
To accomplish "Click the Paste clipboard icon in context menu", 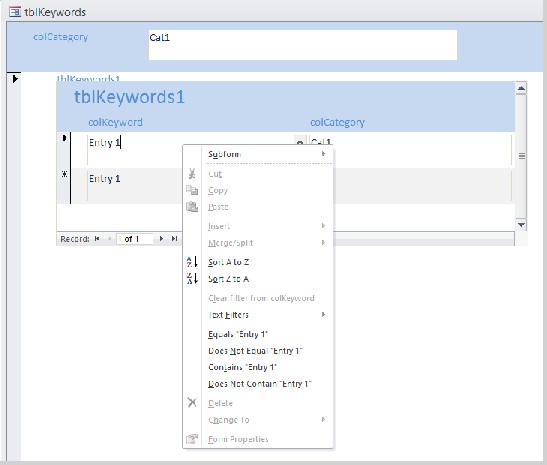I will (192, 207).
